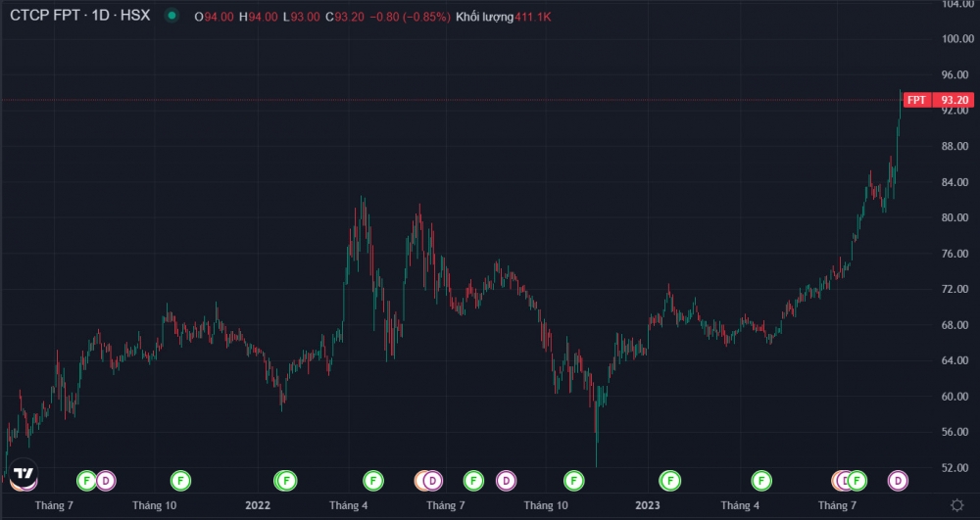Click the 2023 label on the time axis

(x=646, y=505)
